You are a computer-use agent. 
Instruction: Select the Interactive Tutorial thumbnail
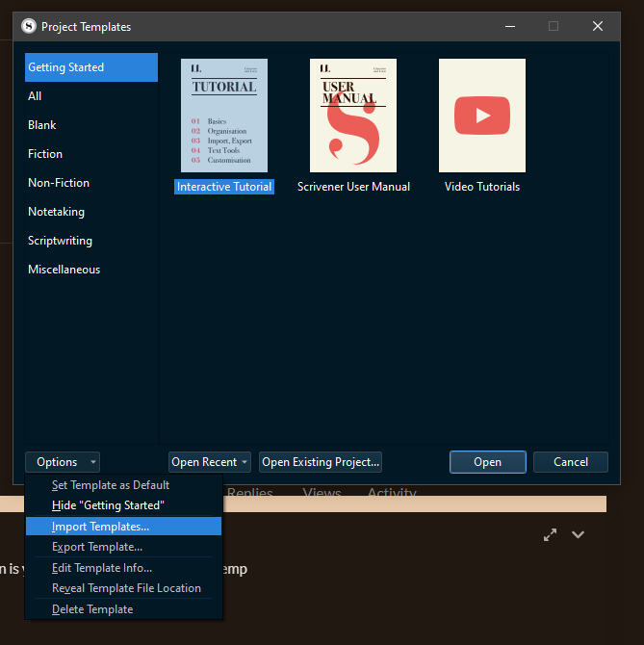(x=224, y=116)
